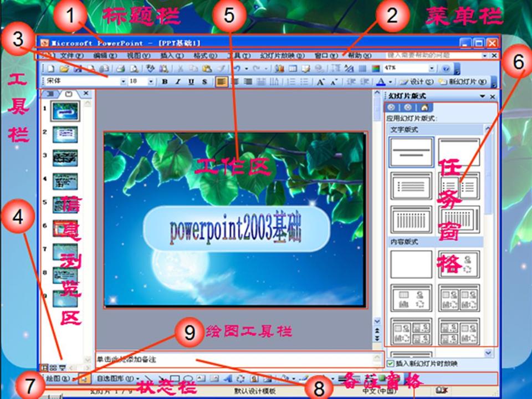This screenshot has width=532, height=399.
Task: Open print preview from the standard toolbar
Action: (134, 69)
